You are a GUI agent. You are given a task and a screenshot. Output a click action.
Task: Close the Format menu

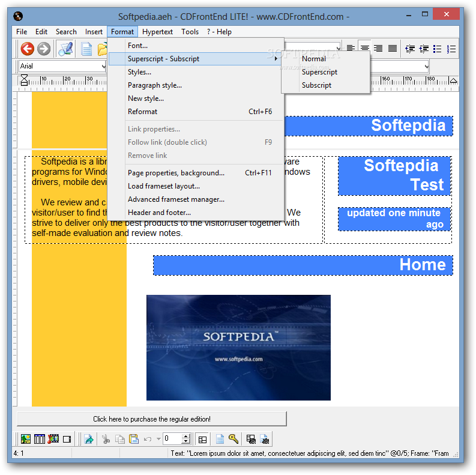coord(122,32)
